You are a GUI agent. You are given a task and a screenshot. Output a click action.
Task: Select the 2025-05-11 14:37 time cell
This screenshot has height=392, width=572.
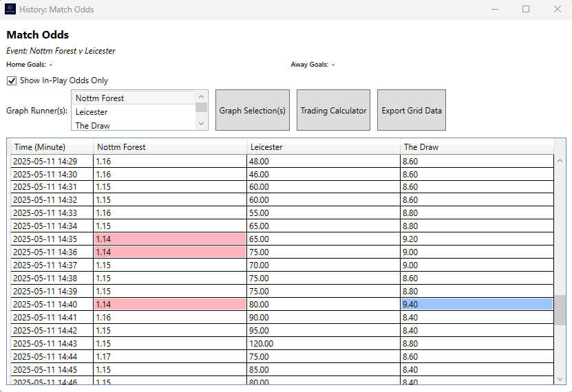point(52,265)
